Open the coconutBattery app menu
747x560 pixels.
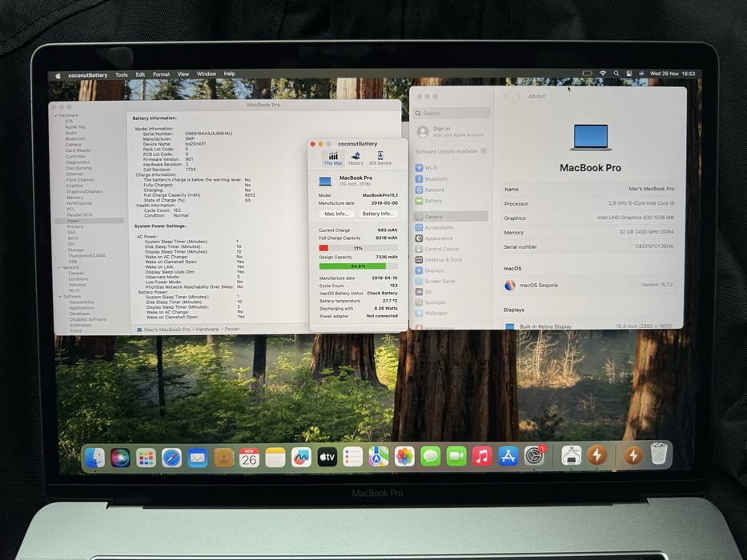87,75
